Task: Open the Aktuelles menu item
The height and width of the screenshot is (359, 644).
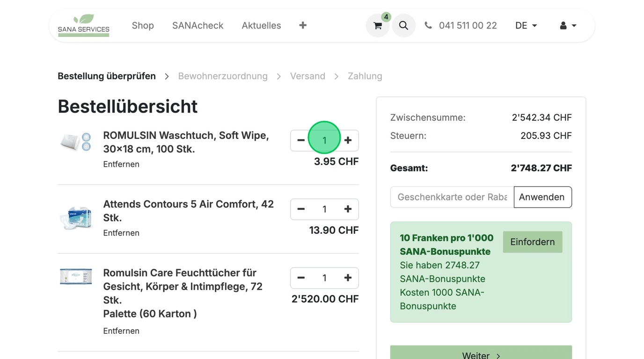Action: click(x=261, y=26)
